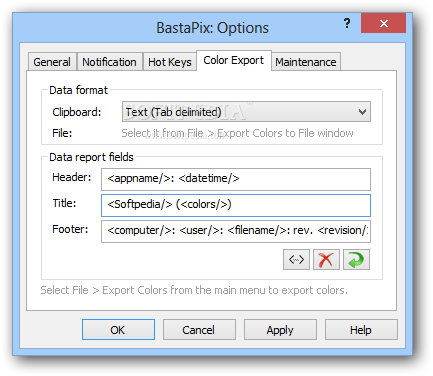The image size is (433, 376).
Task: Click the 'Select it from File > Export Colors to File window' text
Action: (x=237, y=133)
